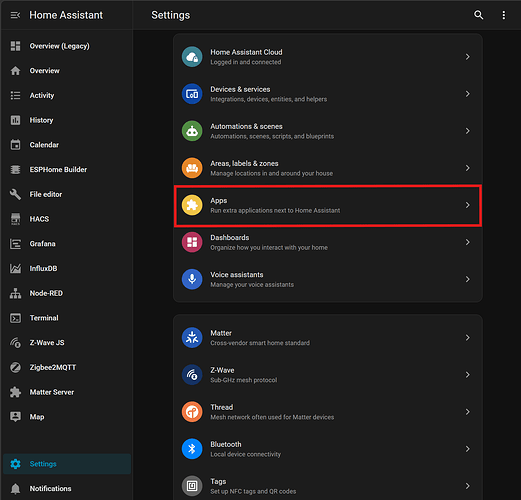Click the orange Thread icon
Viewport: 521px width, 500px height.
[192, 412]
